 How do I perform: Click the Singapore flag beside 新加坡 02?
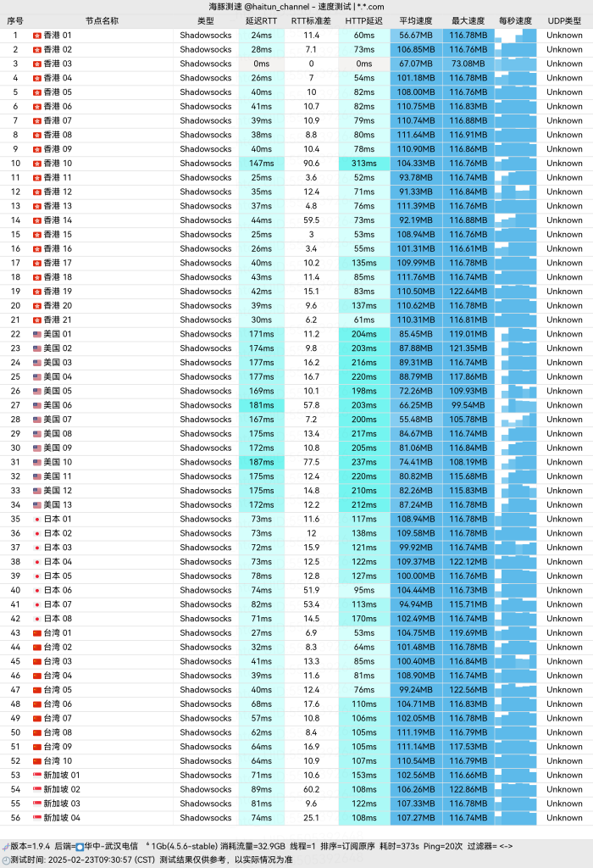[37, 789]
